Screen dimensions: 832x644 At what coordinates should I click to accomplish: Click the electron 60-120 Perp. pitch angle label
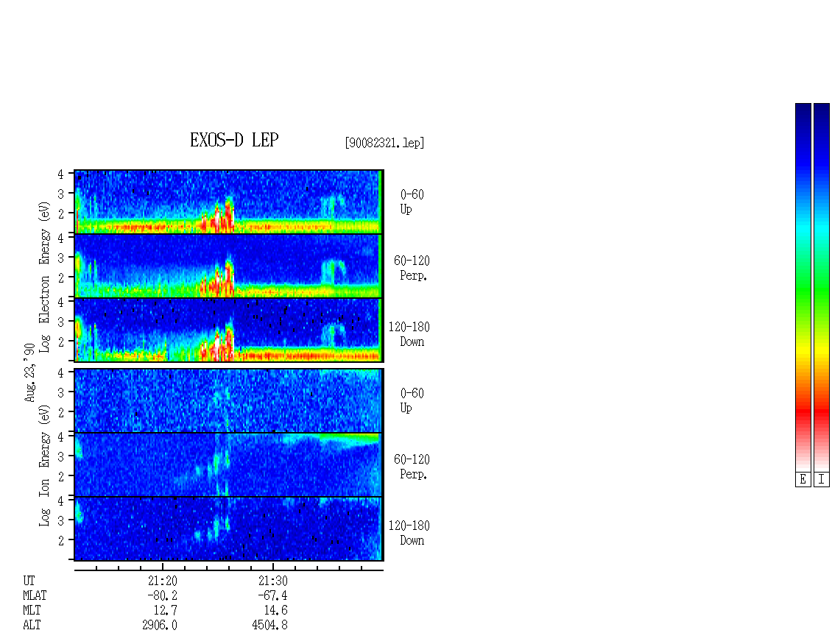pos(412,268)
